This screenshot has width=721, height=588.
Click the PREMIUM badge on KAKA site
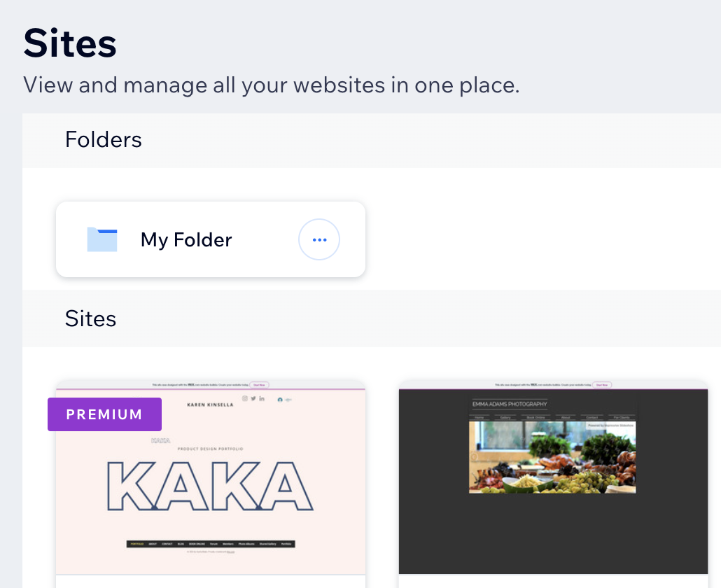point(104,414)
